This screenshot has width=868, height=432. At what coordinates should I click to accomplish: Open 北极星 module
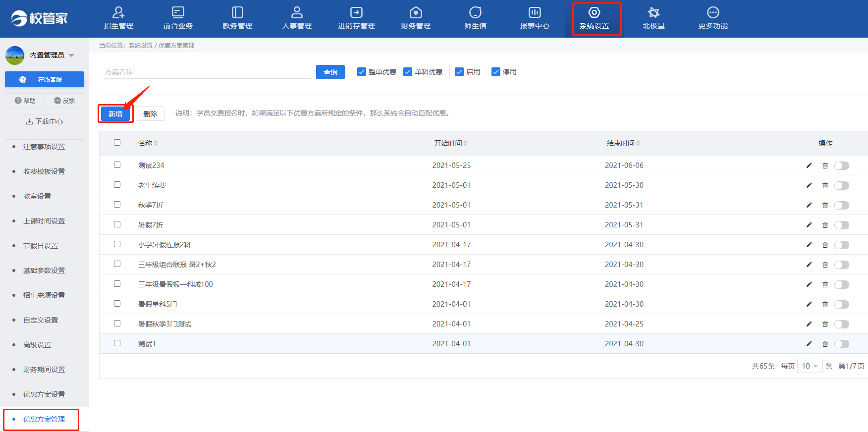click(653, 18)
